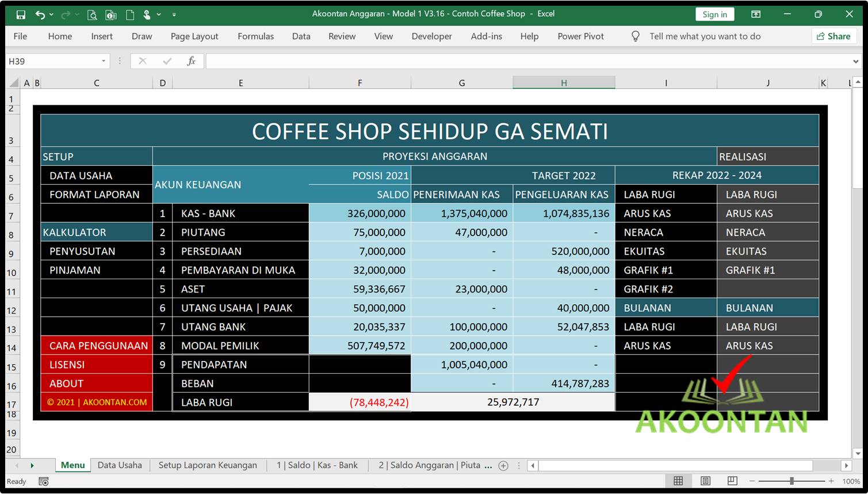Image resolution: width=868 pixels, height=494 pixels.
Task: Expand the Customize Quick Access Toolbar dropdown
Action: 174,14
